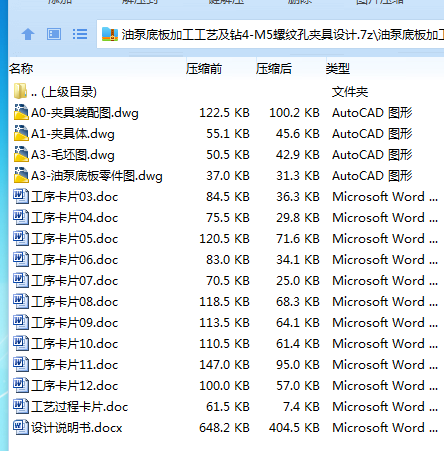
Task: Click the 147.0 KB original size value
Action: [x=224, y=365]
